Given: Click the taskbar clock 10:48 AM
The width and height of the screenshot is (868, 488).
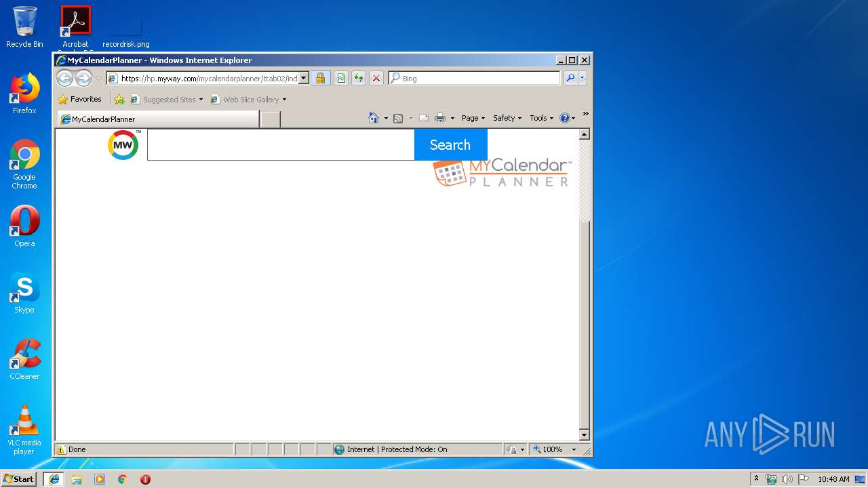Looking at the screenshot, I should click(833, 479).
